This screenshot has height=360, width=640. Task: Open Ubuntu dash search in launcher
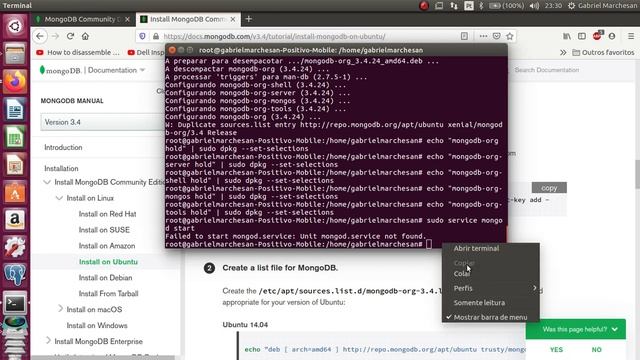click(x=15, y=27)
